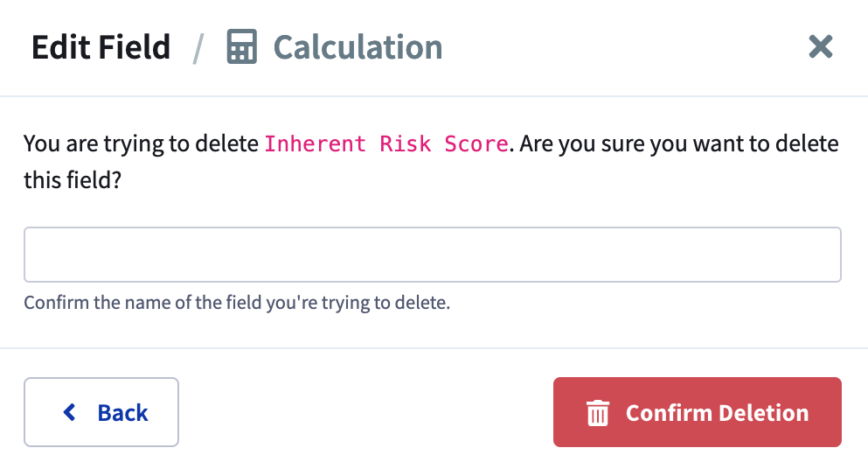Click the slash separator after Edit Field
The image size is (868, 469).
(x=198, y=48)
